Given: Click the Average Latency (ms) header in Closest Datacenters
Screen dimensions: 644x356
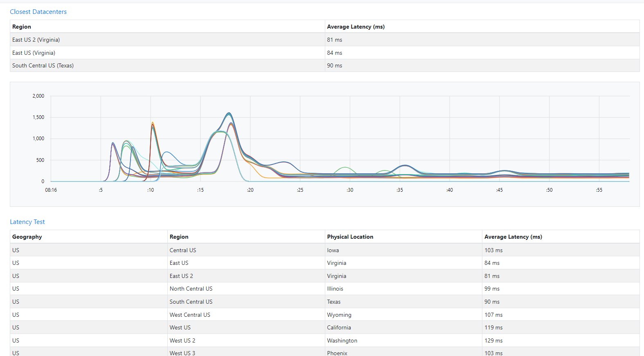Looking at the screenshot, I should click(x=356, y=27).
